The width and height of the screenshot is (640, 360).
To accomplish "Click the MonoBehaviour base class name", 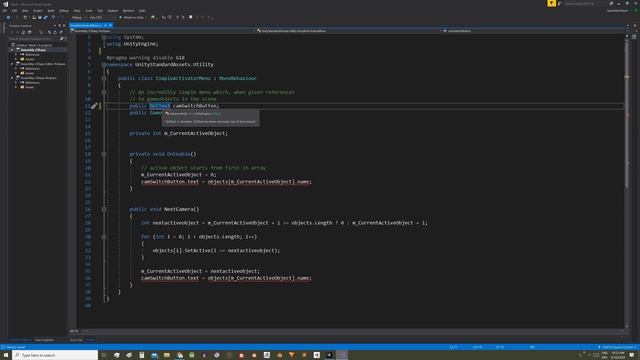I will tap(238, 78).
